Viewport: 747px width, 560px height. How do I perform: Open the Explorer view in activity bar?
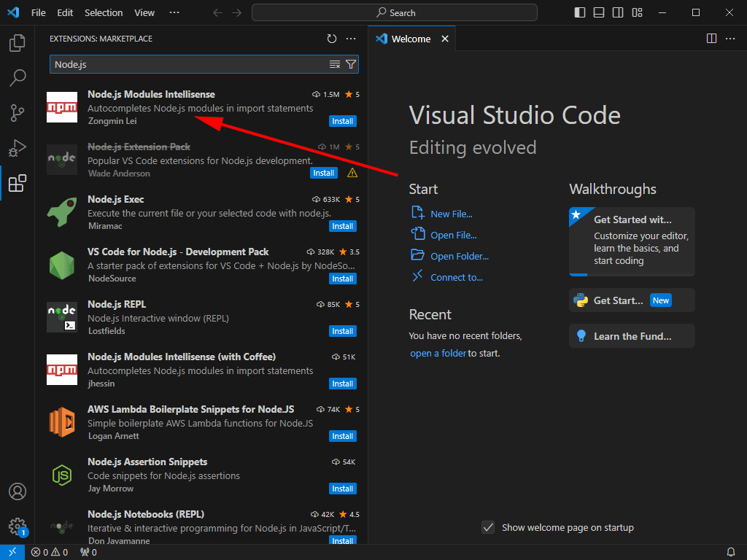tap(18, 43)
